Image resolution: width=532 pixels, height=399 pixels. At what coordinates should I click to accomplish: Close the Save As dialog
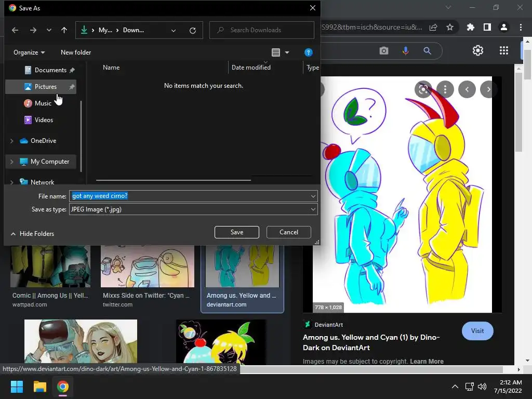click(313, 8)
